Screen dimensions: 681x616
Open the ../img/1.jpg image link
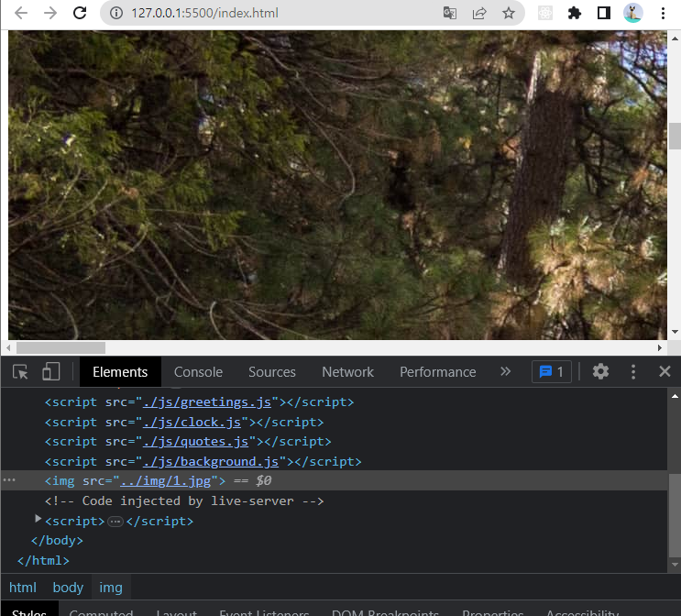click(166, 481)
